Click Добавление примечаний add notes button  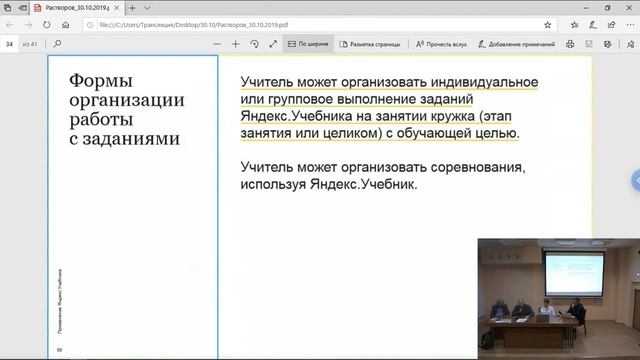point(516,44)
